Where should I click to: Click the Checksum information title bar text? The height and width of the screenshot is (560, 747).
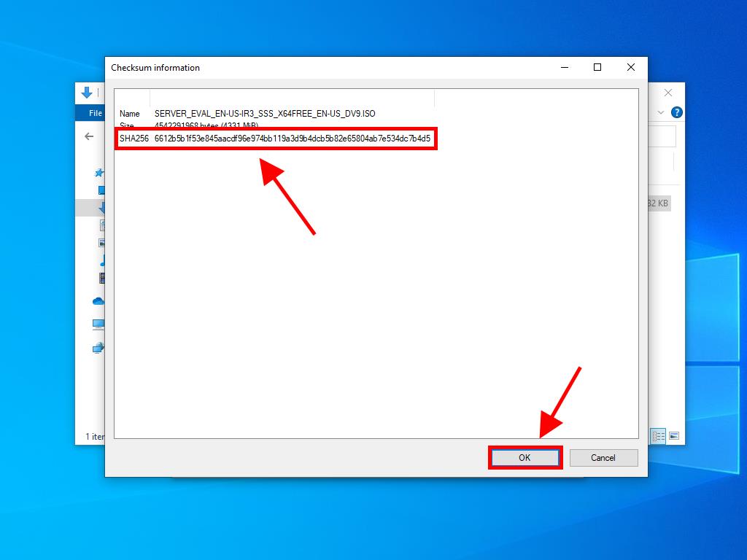coord(155,68)
